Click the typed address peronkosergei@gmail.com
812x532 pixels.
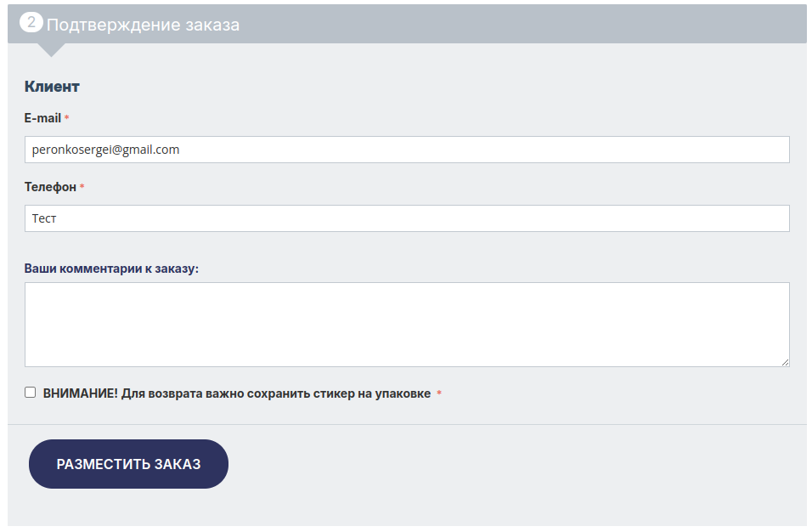(x=105, y=150)
